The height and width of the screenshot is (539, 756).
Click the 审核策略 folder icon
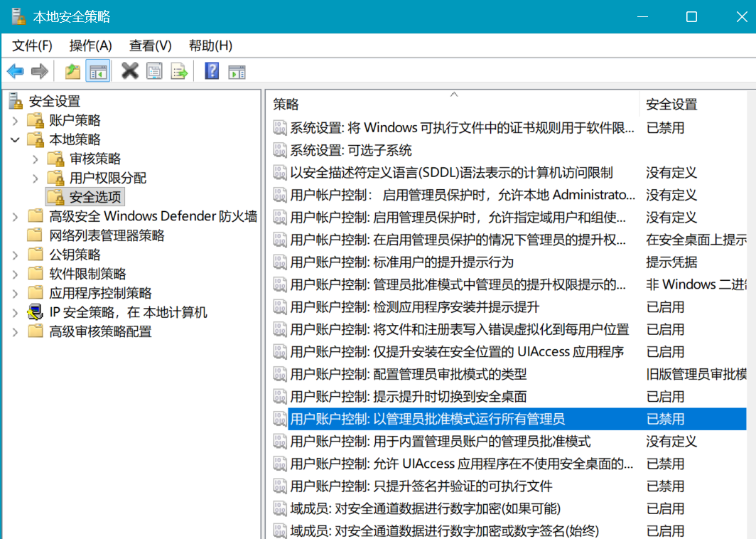[x=56, y=159]
